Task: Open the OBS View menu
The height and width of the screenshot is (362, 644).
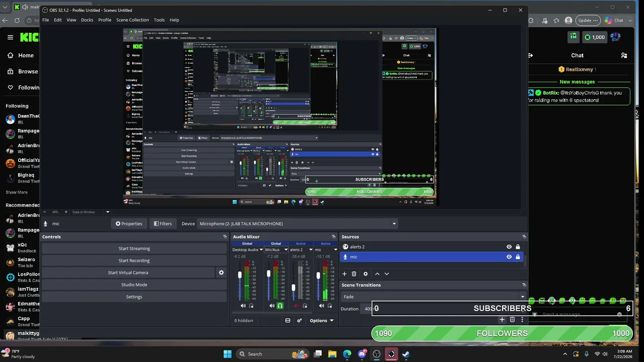Action: point(71,20)
